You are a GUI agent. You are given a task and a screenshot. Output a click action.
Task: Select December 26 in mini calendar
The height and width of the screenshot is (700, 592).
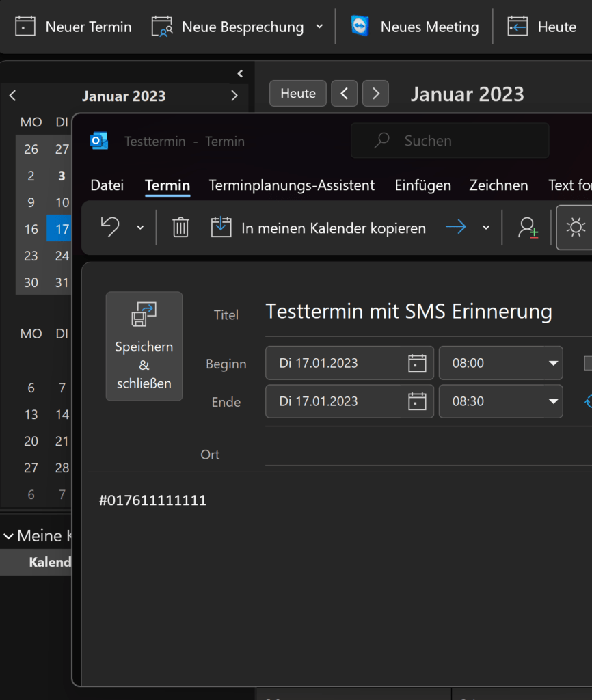coord(31,149)
